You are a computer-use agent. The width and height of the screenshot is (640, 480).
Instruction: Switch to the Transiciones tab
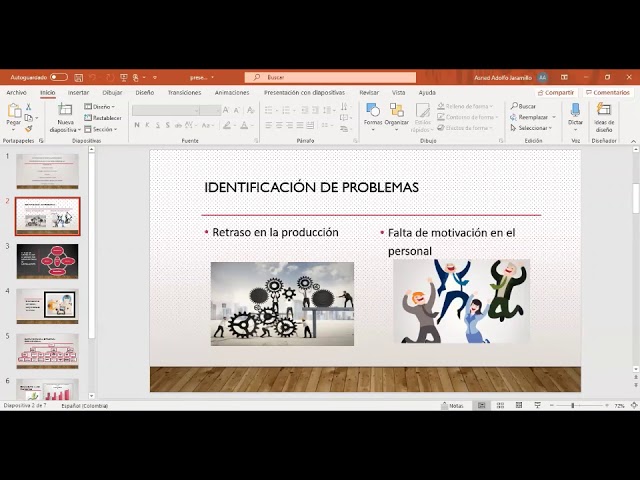[x=184, y=92]
